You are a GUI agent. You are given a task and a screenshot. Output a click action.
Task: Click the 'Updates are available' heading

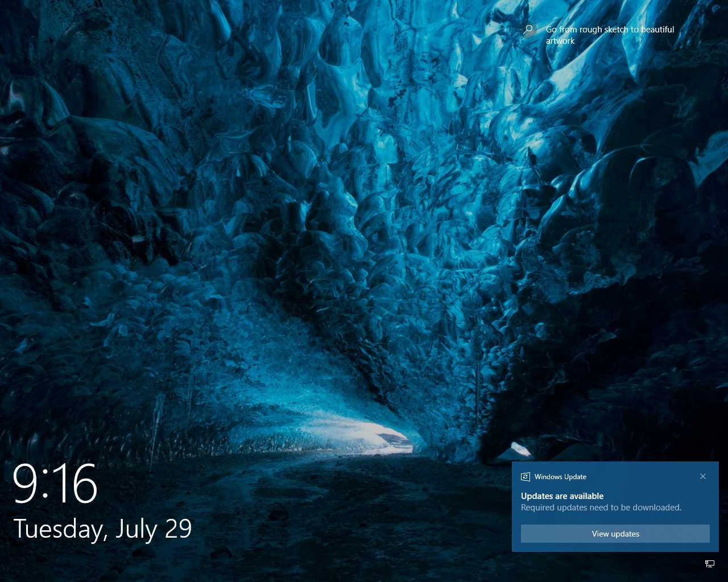tap(562, 496)
